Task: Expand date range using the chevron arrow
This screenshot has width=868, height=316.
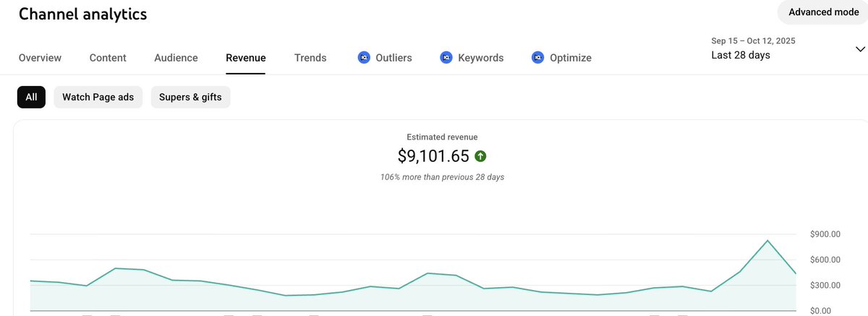Action: coord(860,49)
